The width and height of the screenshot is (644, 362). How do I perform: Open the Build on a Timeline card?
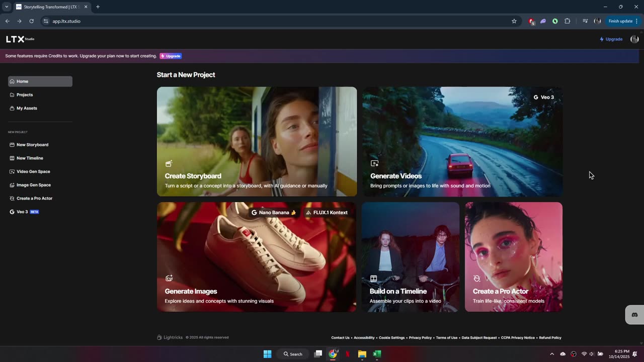(x=411, y=257)
